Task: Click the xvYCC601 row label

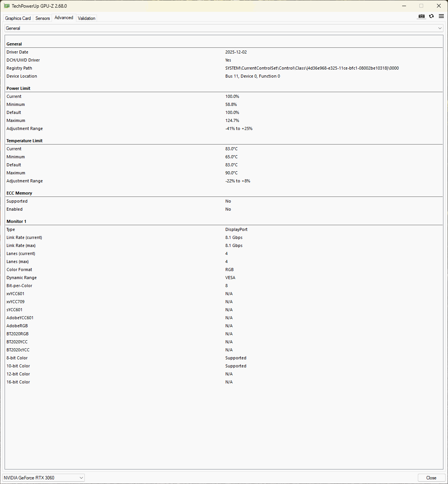Action: pos(15,294)
